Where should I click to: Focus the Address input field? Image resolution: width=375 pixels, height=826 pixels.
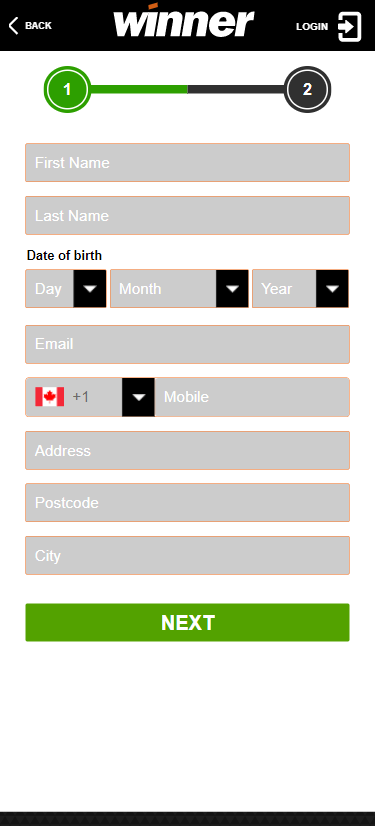[x=188, y=450]
